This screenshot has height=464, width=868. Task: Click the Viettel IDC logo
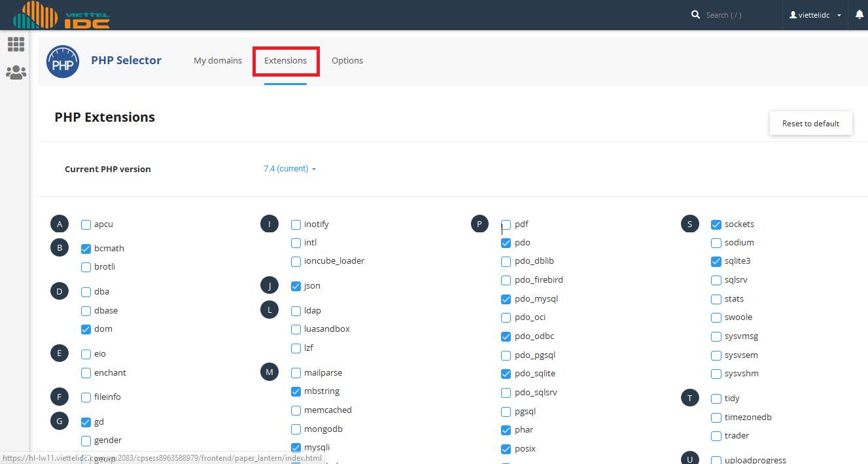(x=62, y=16)
